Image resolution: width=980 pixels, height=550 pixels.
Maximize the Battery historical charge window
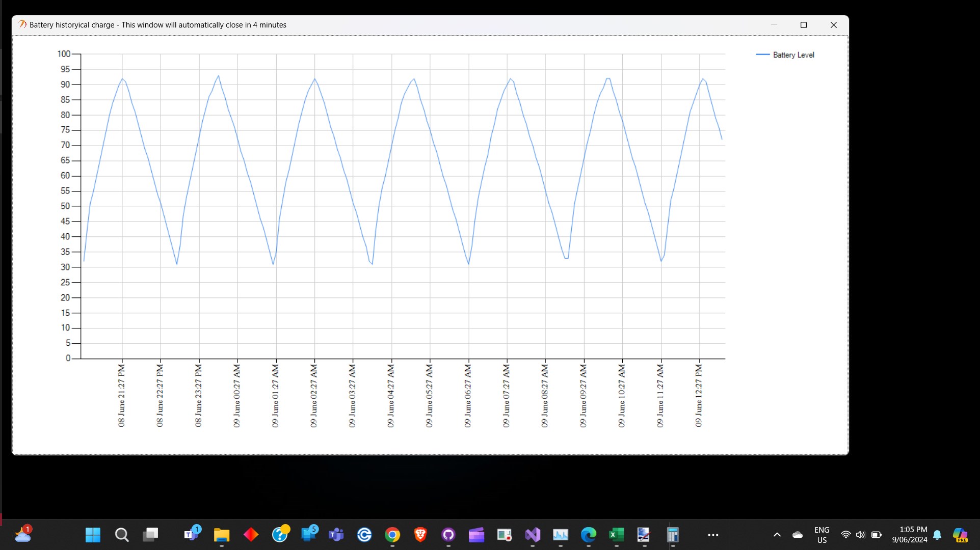(804, 25)
